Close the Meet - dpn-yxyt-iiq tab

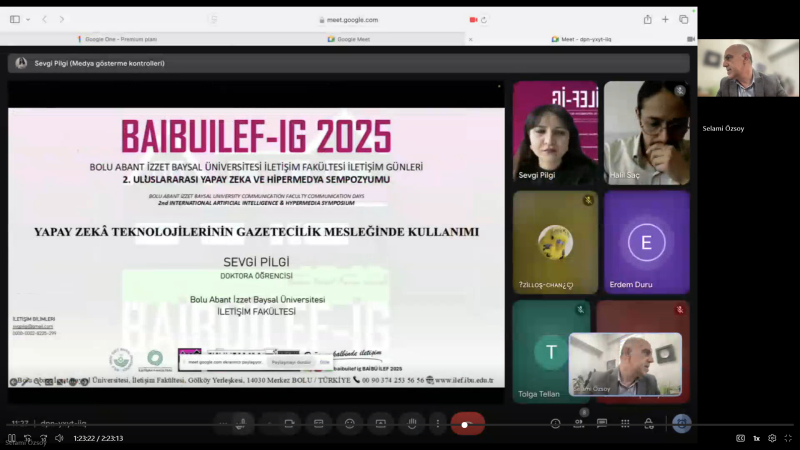pyautogui.click(x=470, y=39)
